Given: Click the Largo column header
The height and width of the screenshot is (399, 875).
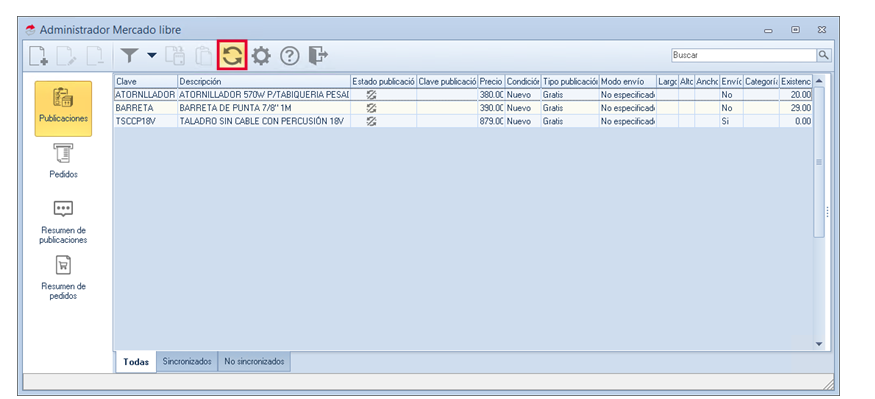Looking at the screenshot, I should click(x=667, y=81).
